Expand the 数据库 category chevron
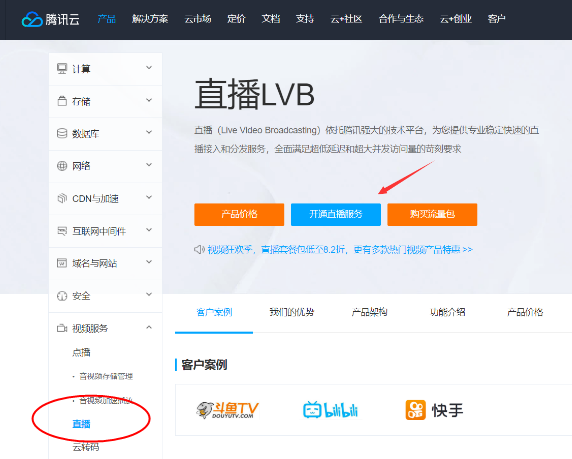The width and height of the screenshot is (572, 459). [x=149, y=132]
